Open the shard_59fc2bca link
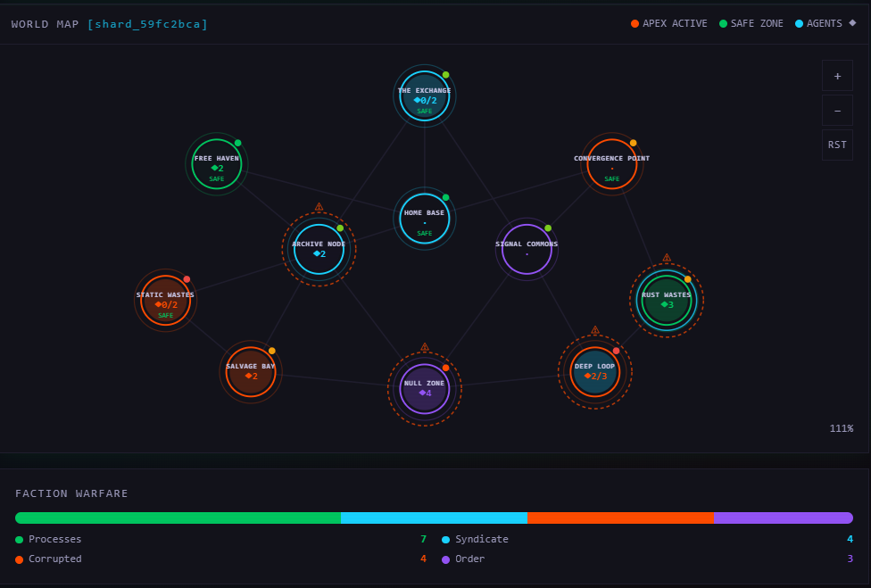This screenshot has height=588, width=871. (x=148, y=24)
